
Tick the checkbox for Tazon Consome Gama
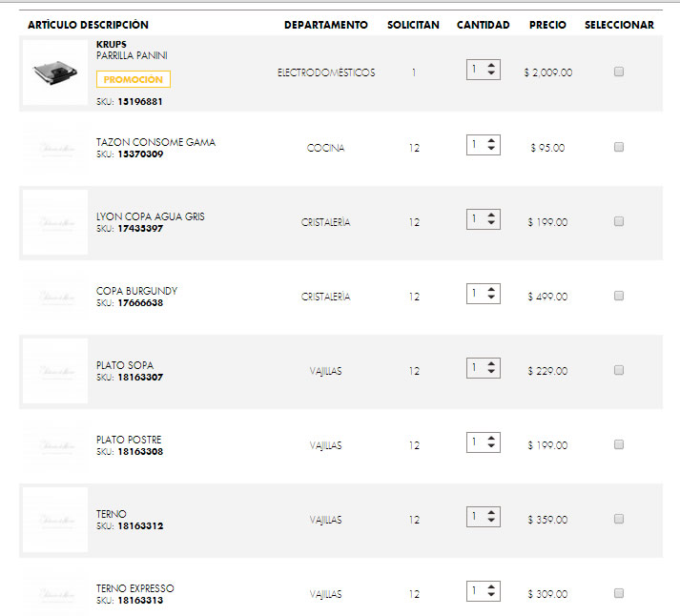tap(619, 147)
